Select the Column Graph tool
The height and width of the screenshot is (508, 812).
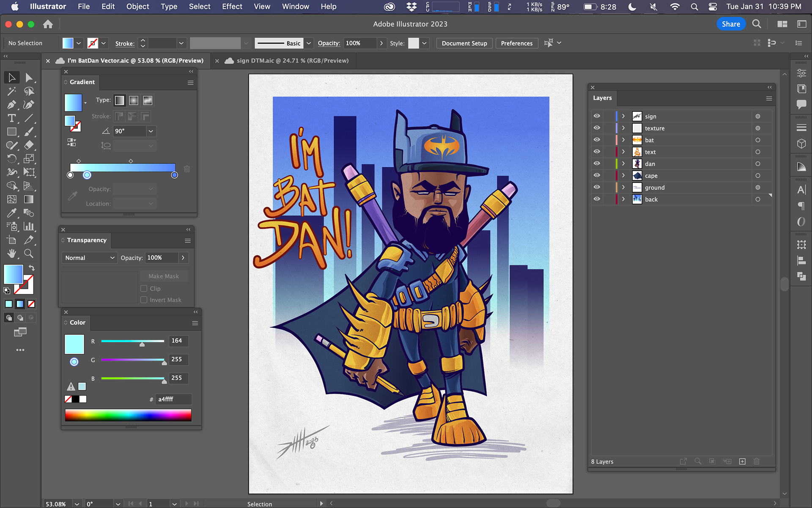(x=29, y=226)
